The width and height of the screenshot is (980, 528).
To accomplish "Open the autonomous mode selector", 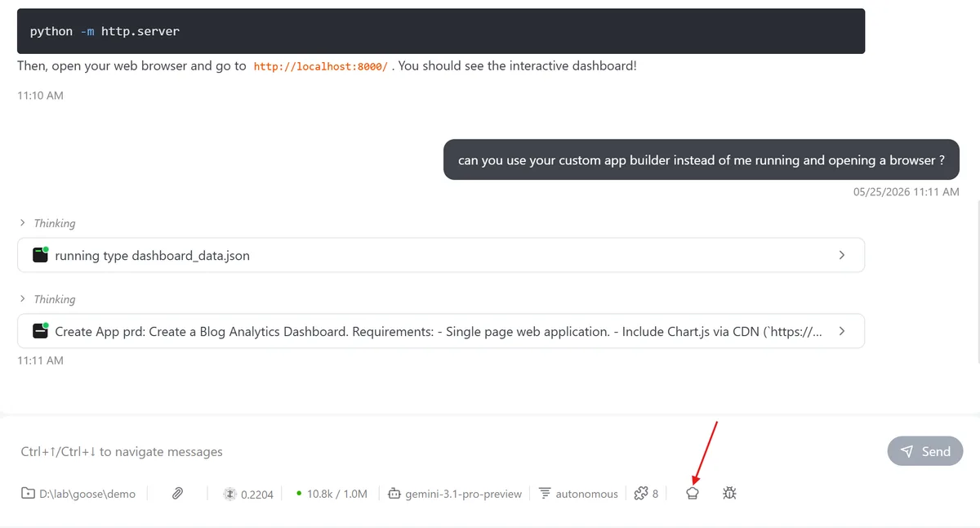I will [578, 494].
